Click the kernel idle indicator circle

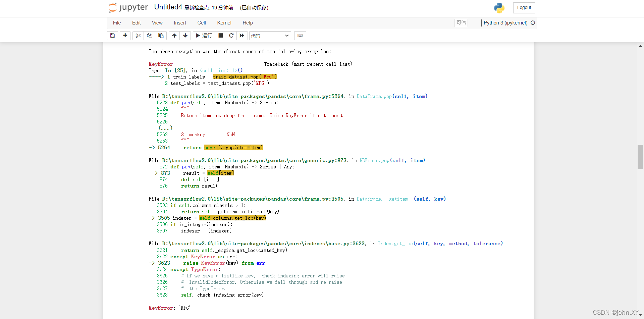pos(533,23)
